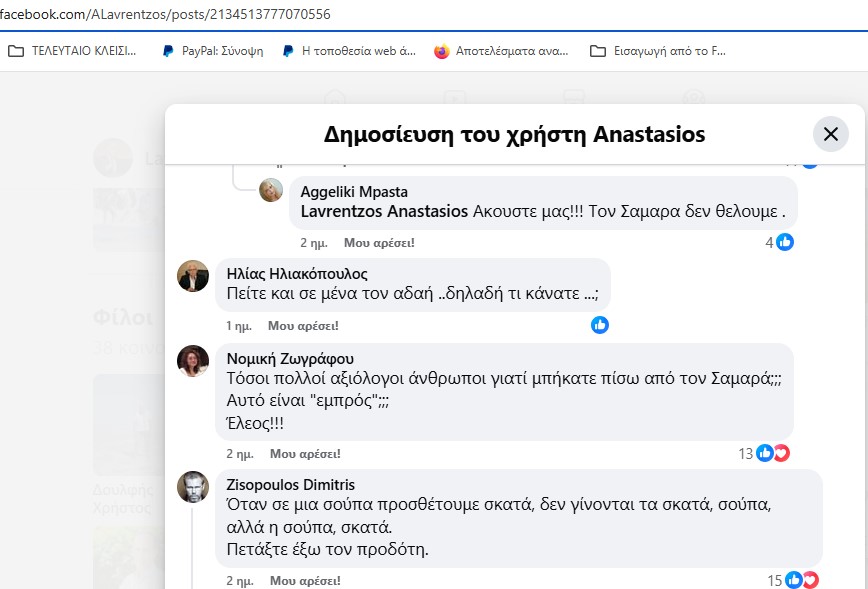Open Zisopoulos Dimitris profile picture
This screenshot has height=589, width=868.
click(193, 487)
